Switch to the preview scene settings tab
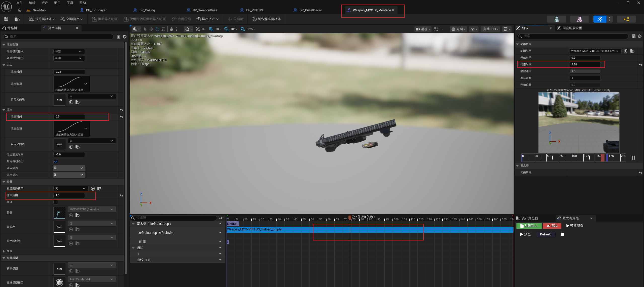The width and height of the screenshot is (644, 287). (x=572, y=28)
